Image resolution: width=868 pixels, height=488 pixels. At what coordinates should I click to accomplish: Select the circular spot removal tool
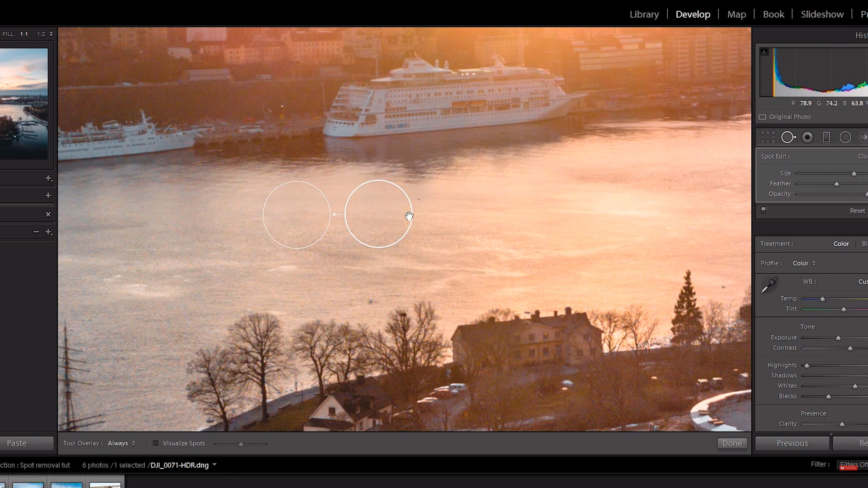click(x=788, y=137)
